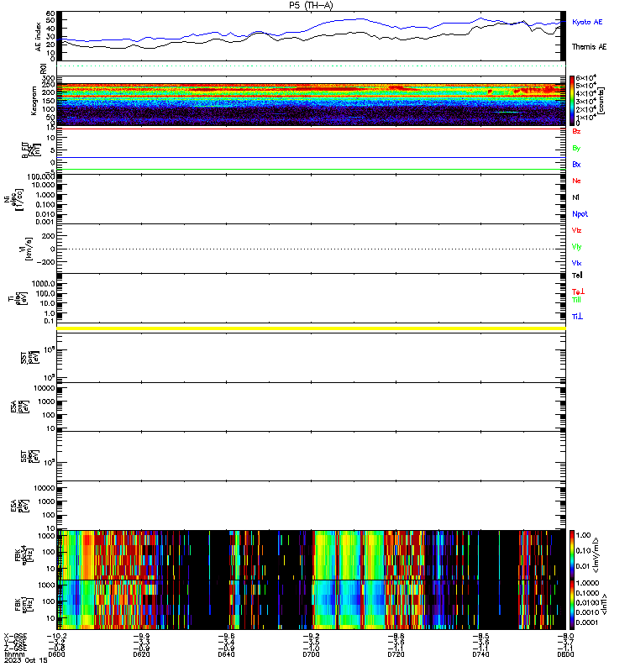Click the date label 2023 Oct 15

pos(26,660)
